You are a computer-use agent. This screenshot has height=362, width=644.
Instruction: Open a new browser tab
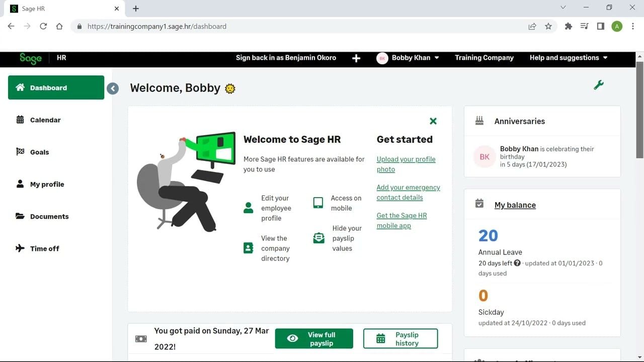[x=136, y=9]
